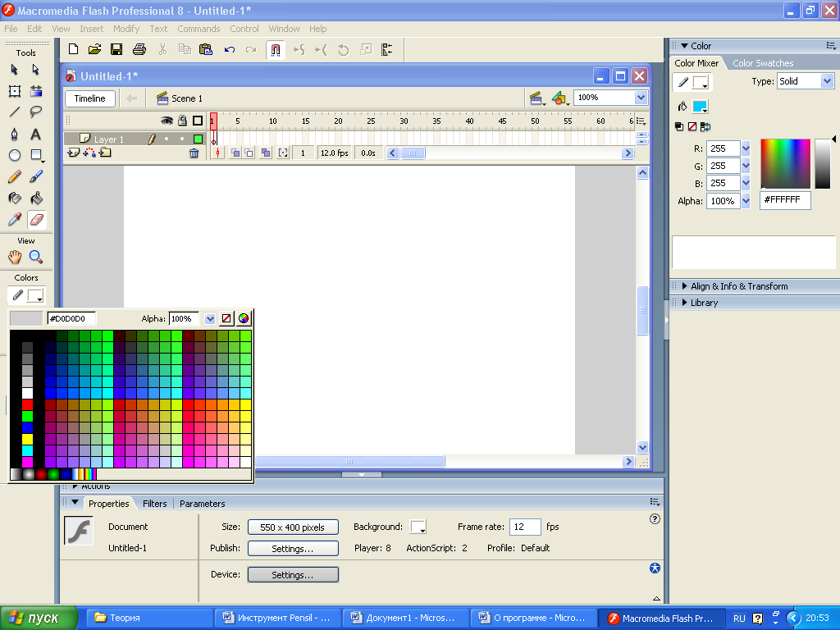Click the Publish Settings button

click(293, 549)
